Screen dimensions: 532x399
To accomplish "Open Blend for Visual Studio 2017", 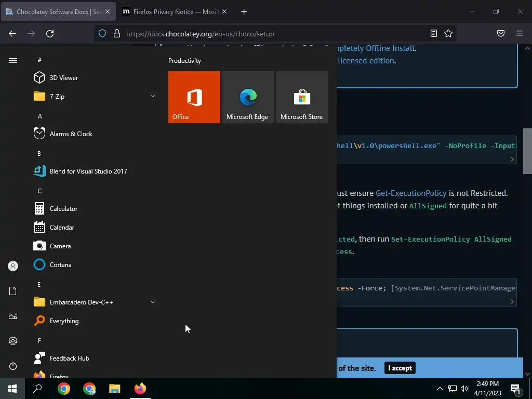I will tap(95, 171).
